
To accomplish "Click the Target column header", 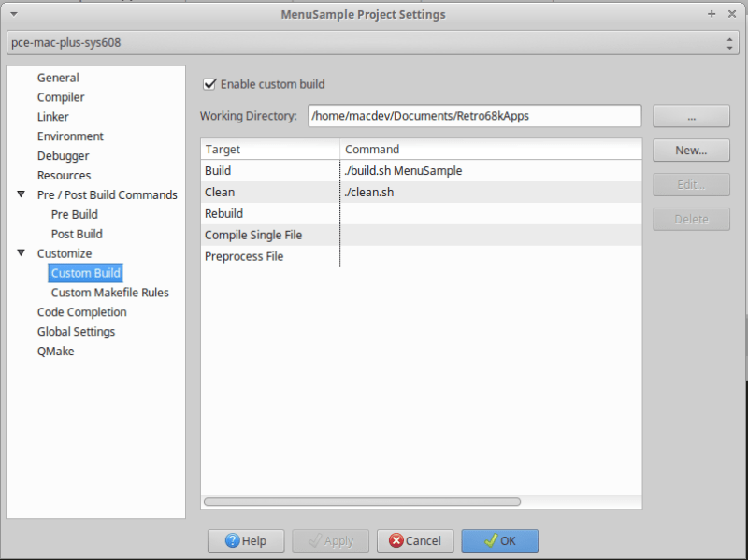I will (270, 150).
